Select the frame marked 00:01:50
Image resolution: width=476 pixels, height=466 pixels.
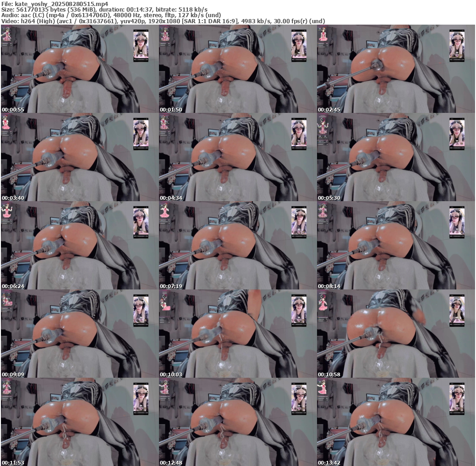238,69
